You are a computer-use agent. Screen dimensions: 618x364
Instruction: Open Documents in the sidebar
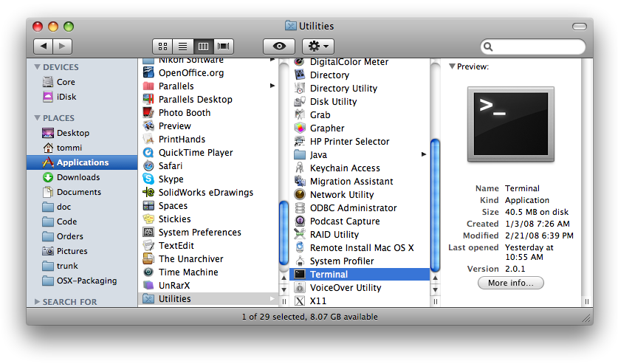click(x=82, y=192)
